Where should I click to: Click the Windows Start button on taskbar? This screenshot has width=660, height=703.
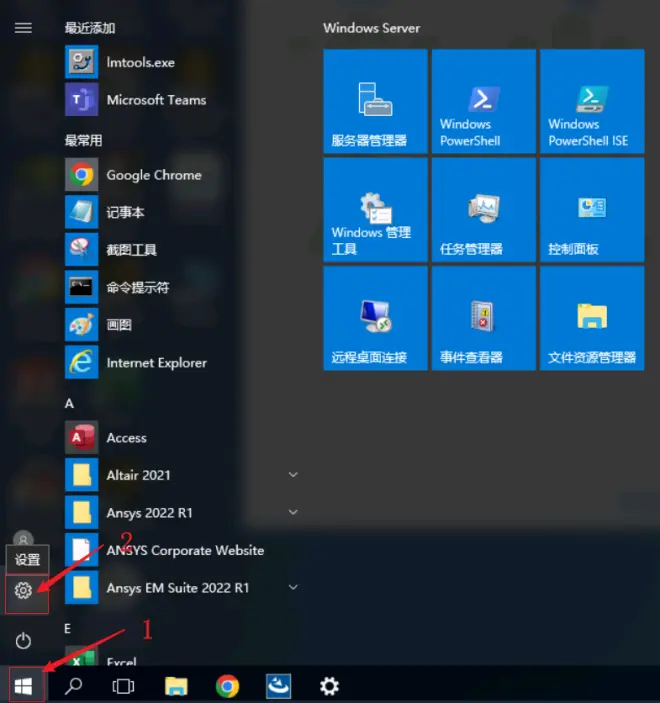coord(23,686)
